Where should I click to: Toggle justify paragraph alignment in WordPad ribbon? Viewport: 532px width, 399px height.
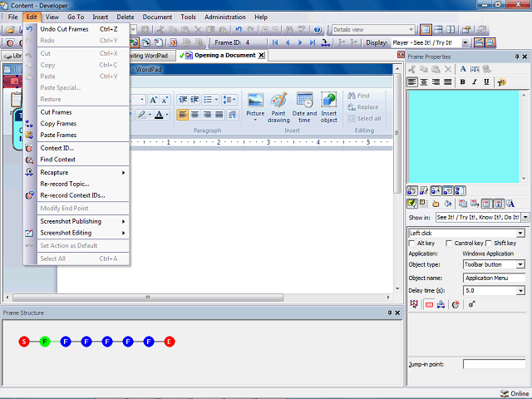219,115
